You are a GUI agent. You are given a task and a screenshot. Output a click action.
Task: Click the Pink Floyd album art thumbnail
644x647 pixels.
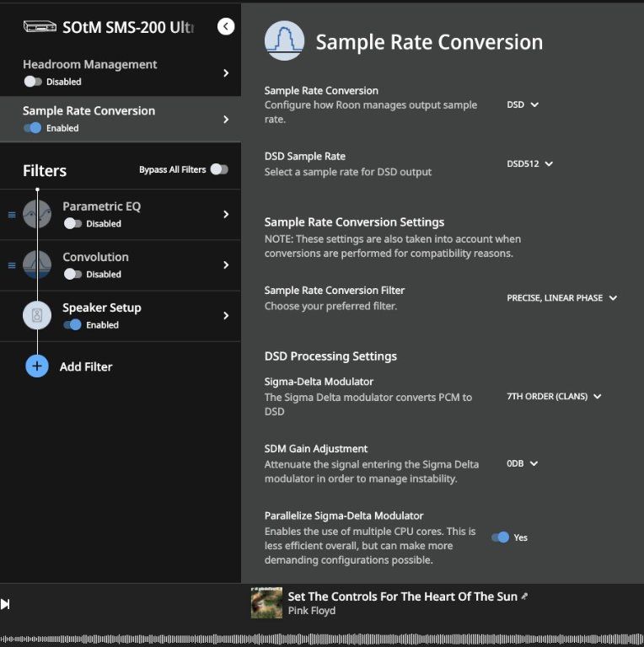pos(266,603)
